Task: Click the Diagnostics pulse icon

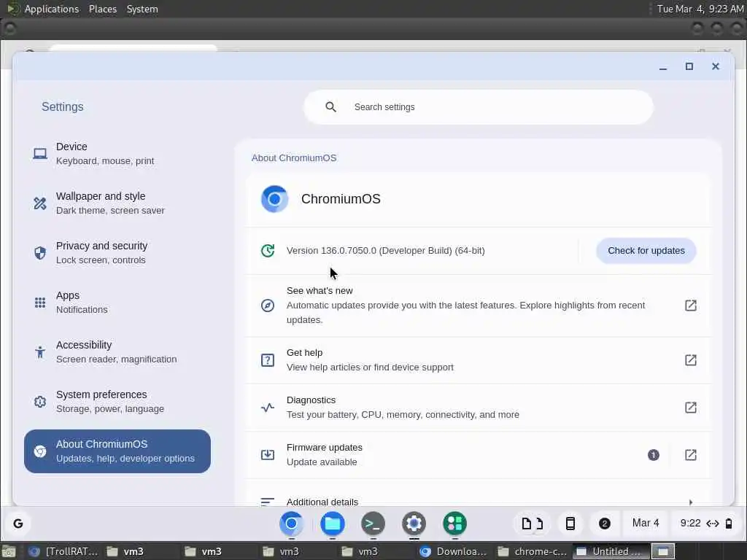Action: point(268,408)
